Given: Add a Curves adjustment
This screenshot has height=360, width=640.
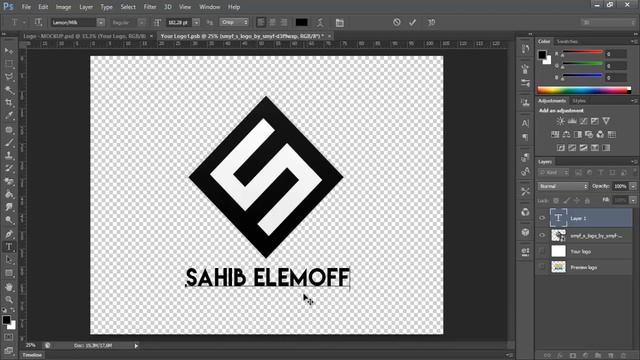Looking at the screenshot, I should (x=584, y=121).
